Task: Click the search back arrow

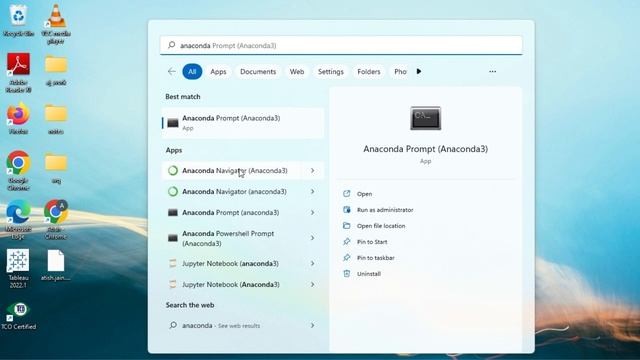Action: [x=171, y=71]
